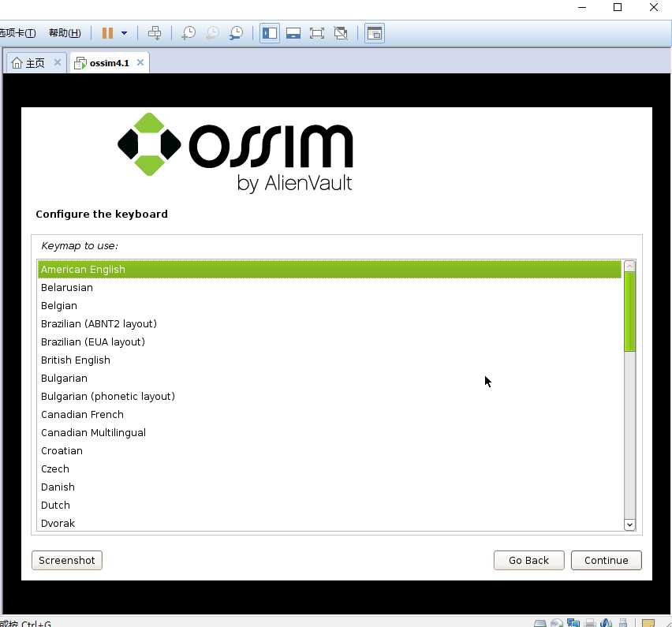Revert to the previous snapshot
This screenshot has height=627, width=672.
[212, 33]
